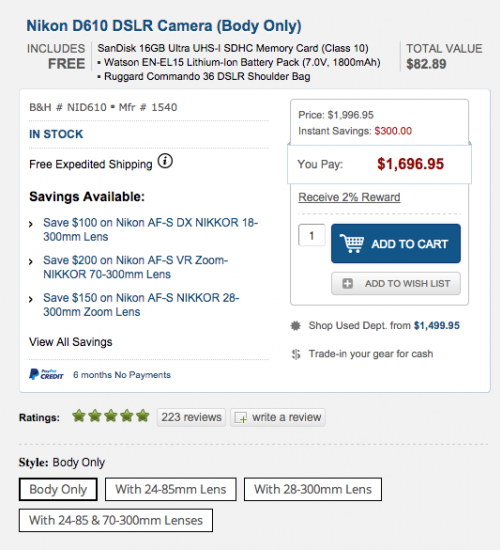
Task: Click the quantity input field
Action: pyautogui.click(x=312, y=235)
